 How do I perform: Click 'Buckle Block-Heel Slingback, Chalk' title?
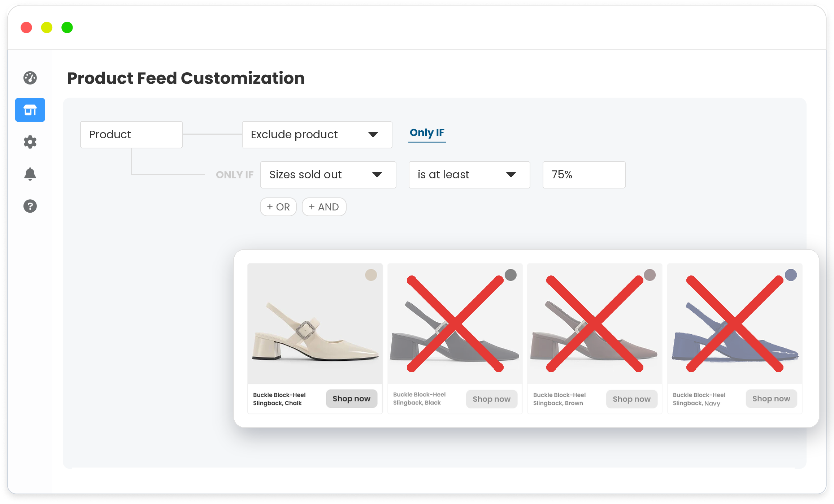(279, 399)
